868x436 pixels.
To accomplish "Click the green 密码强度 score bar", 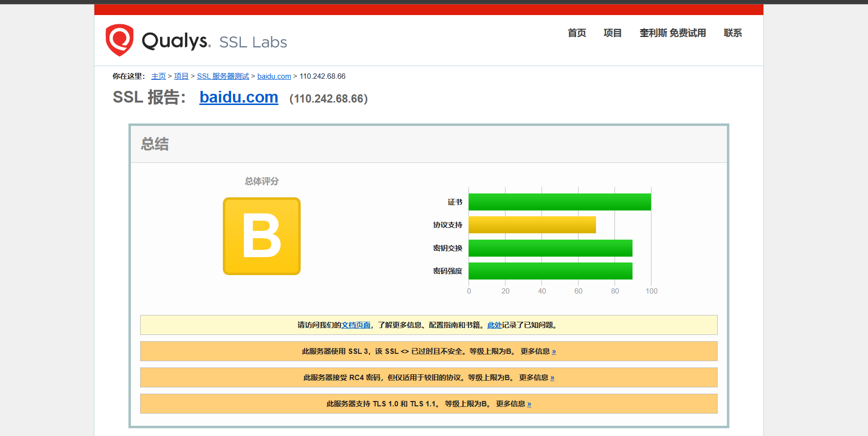I will coord(550,271).
